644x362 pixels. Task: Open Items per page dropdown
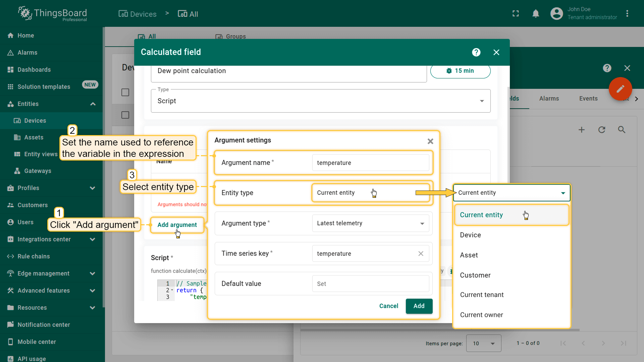tap(483, 343)
